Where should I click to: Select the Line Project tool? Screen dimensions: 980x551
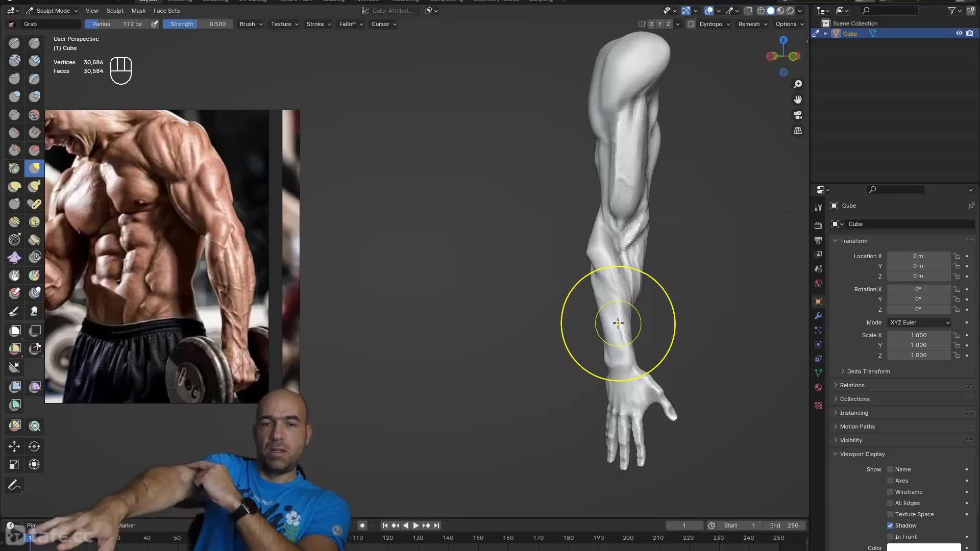[x=14, y=367]
